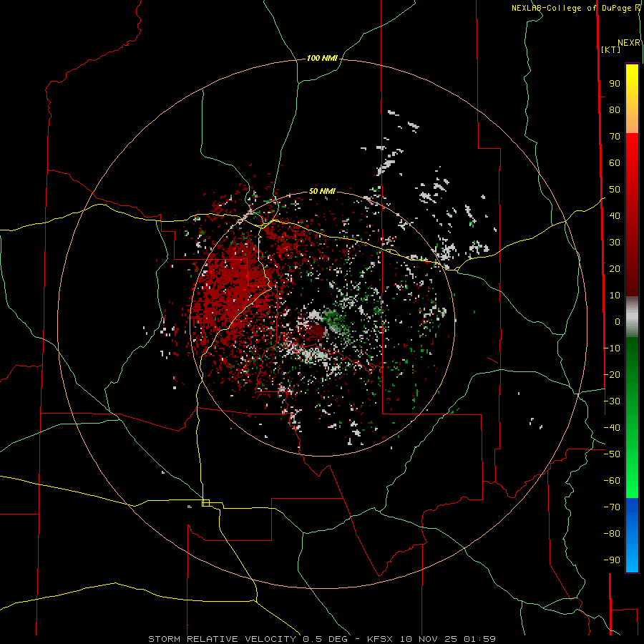The width and height of the screenshot is (644, 644).
Task: Click the "-70" scale label
Action: (612, 507)
